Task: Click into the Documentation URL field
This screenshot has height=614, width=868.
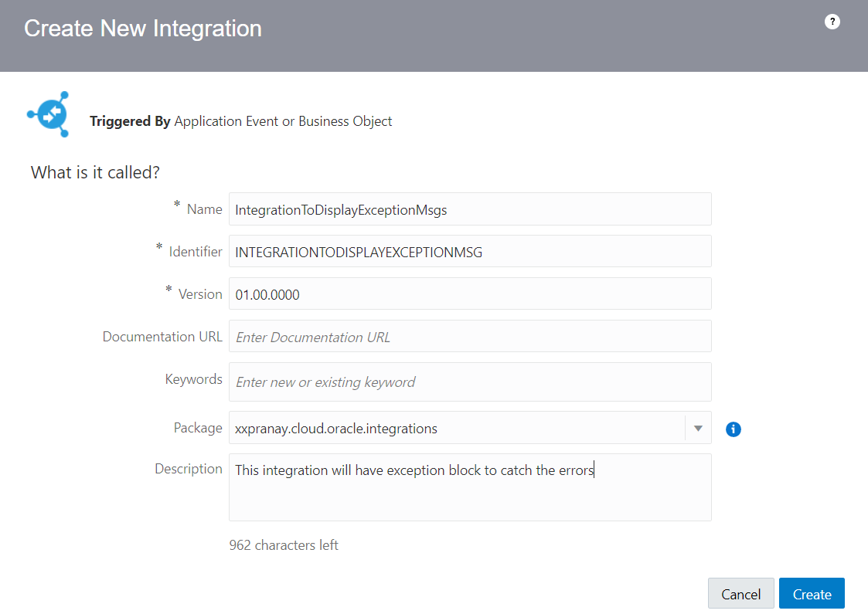Action: [470, 336]
